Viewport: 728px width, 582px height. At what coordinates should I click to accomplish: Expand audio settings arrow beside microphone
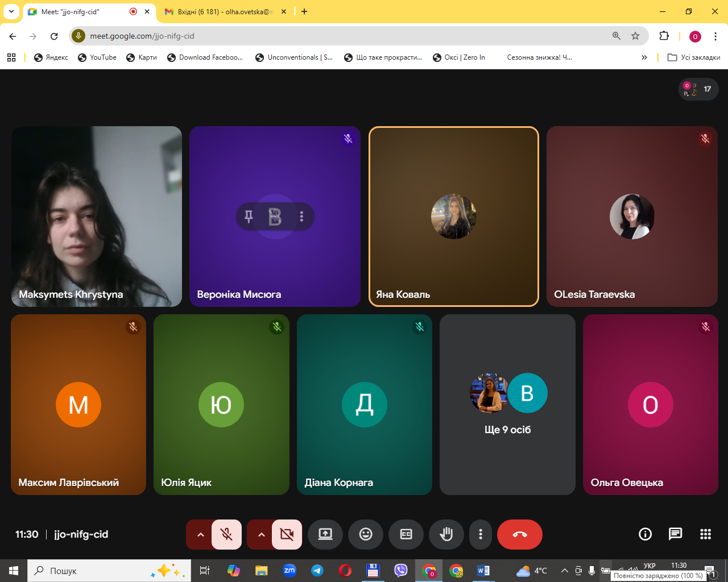point(200,534)
